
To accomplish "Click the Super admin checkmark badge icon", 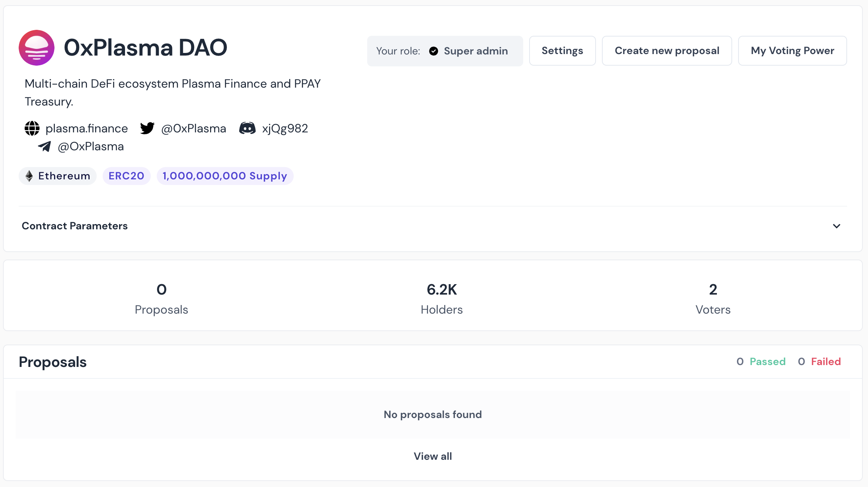I will click(x=434, y=51).
